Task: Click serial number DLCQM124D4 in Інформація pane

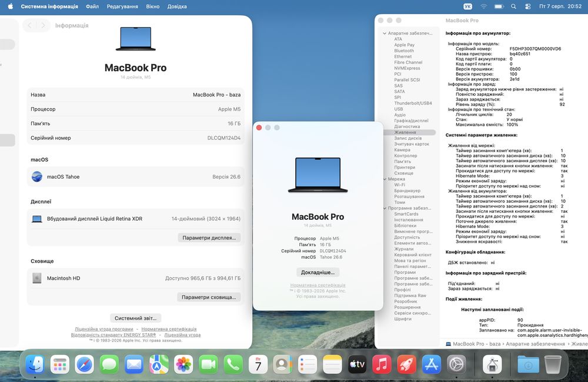Action: point(224,138)
